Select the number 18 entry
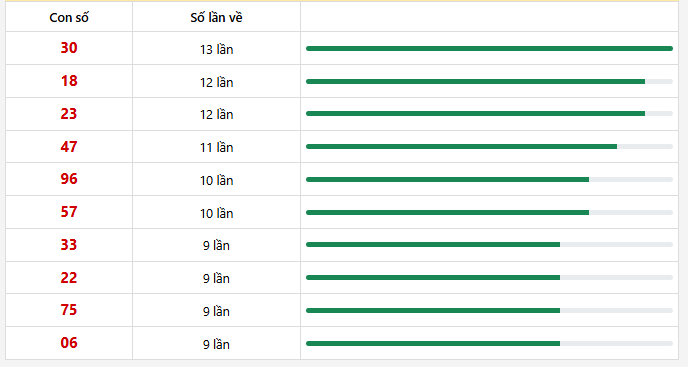688x367 pixels. tap(69, 81)
